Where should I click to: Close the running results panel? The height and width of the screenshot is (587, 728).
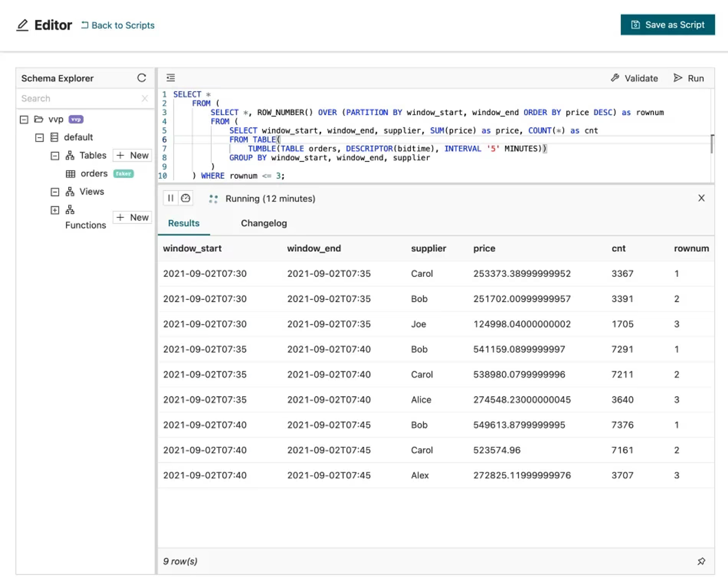tap(701, 198)
